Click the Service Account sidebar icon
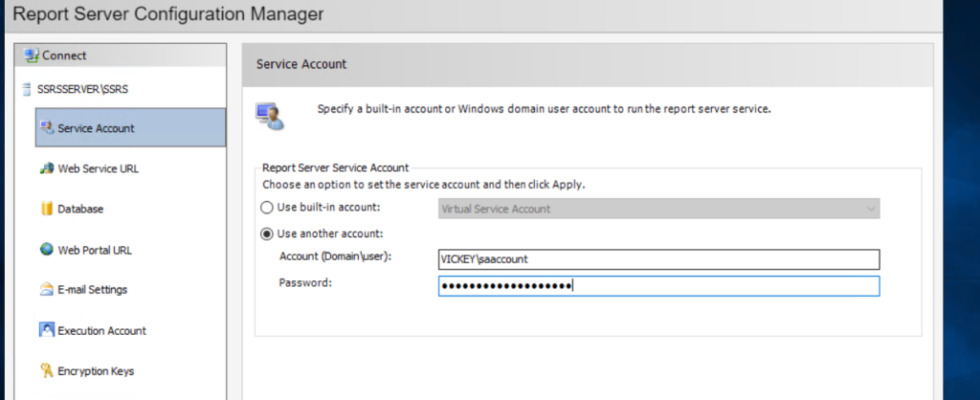 [47, 127]
